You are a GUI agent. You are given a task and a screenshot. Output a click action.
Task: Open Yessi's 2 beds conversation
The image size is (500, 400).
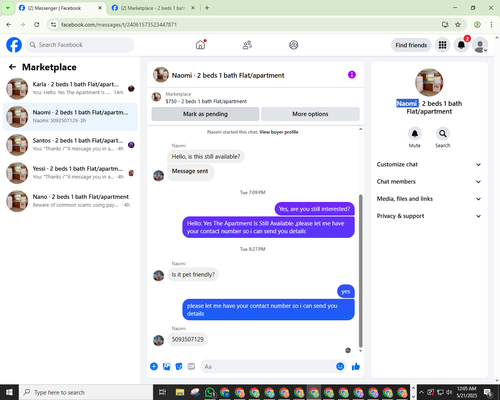(70, 173)
